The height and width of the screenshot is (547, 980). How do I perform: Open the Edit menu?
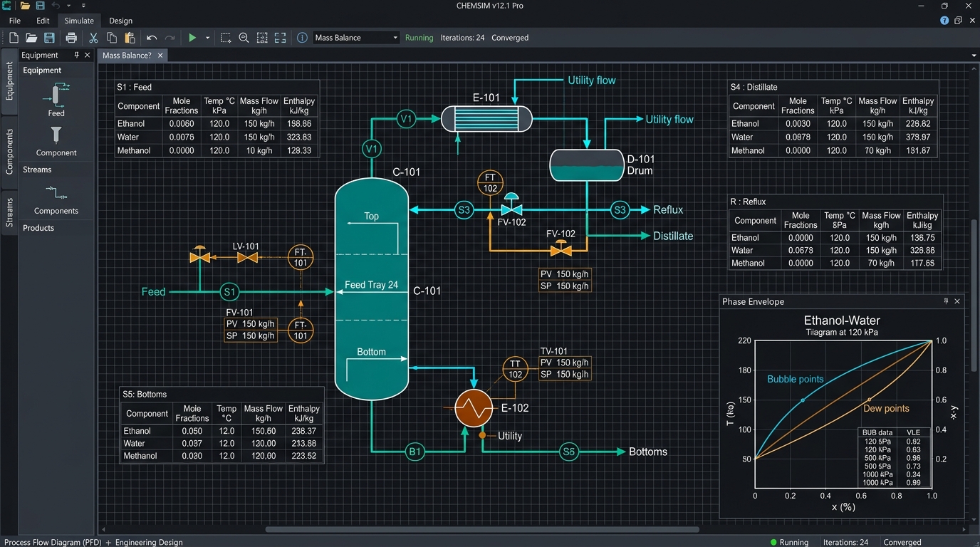[x=43, y=21]
